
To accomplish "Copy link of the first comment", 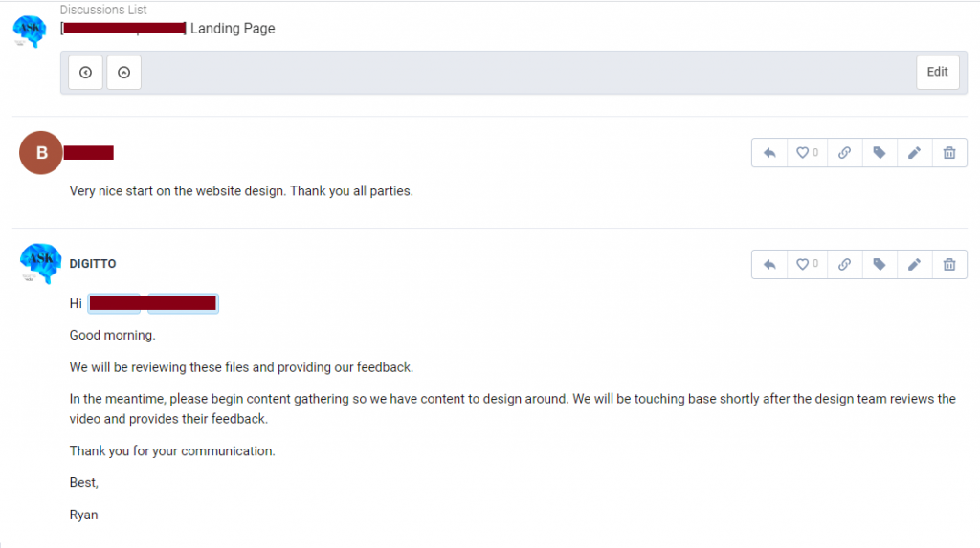I will tap(844, 152).
